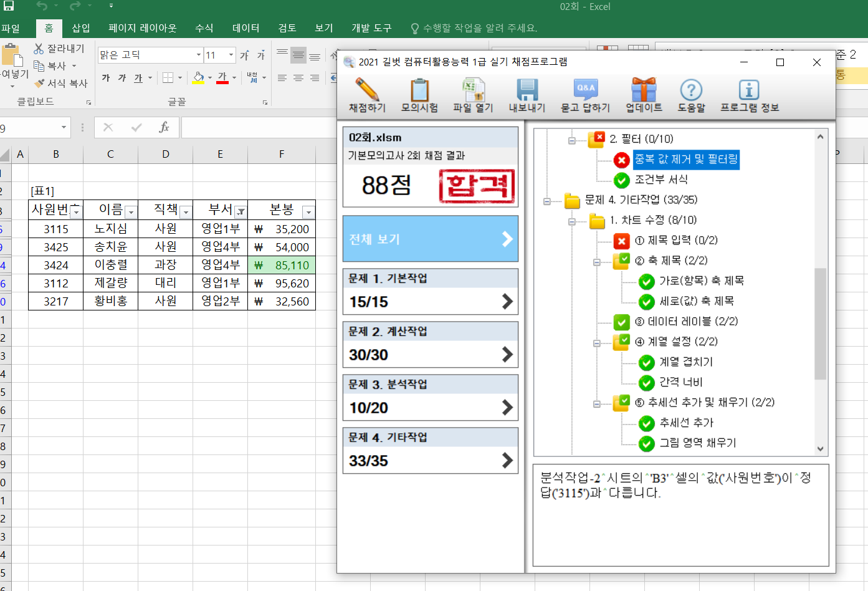
Task: Open 모의시험 clipboard icon
Action: click(x=419, y=91)
